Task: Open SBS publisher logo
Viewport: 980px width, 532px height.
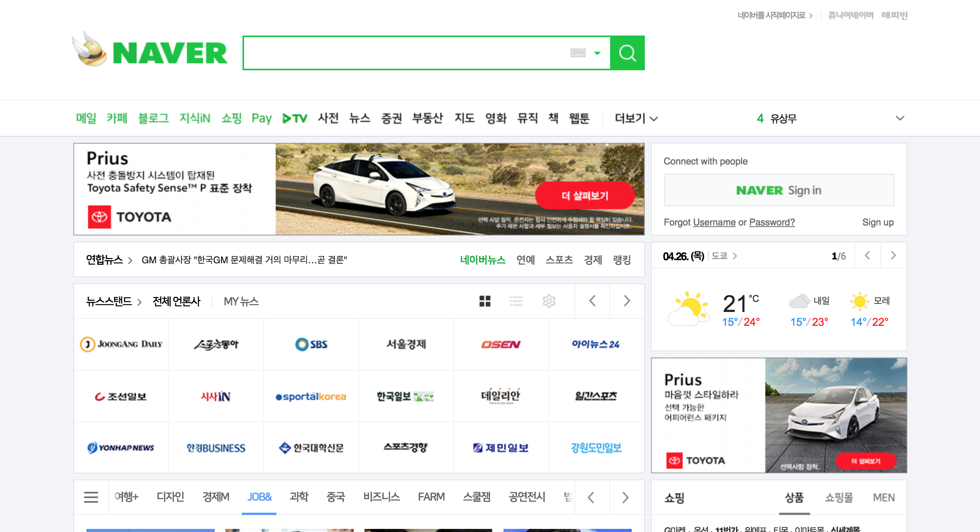Action: click(x=311, y=344)
